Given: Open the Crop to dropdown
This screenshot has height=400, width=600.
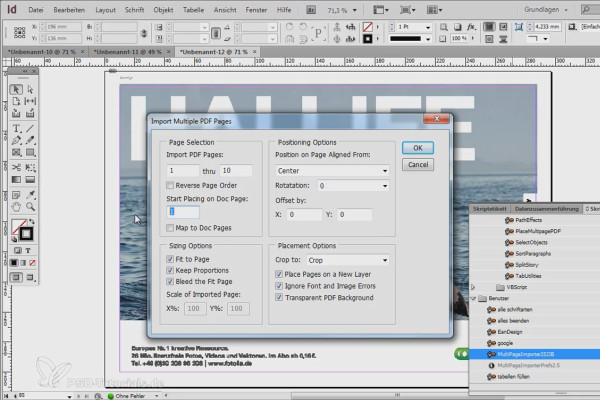Looking at the screenshot, I should (348, 260).
